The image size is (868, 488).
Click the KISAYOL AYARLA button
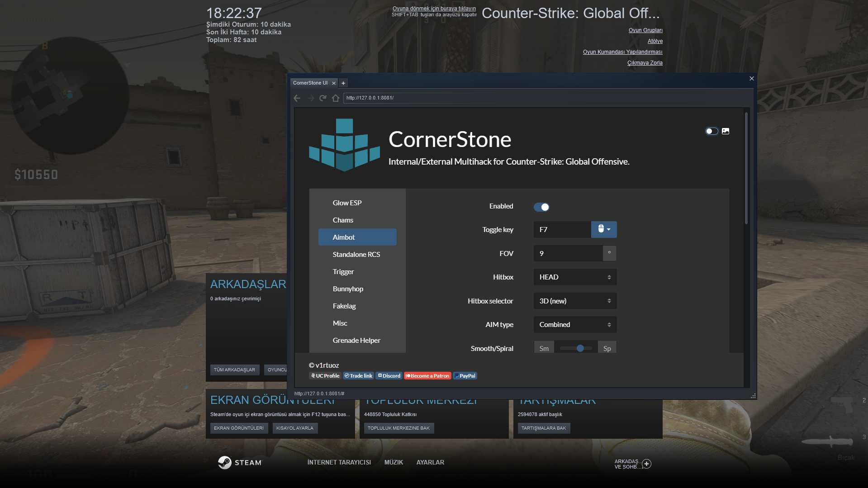pyautogui.click(x=295, y=428)
